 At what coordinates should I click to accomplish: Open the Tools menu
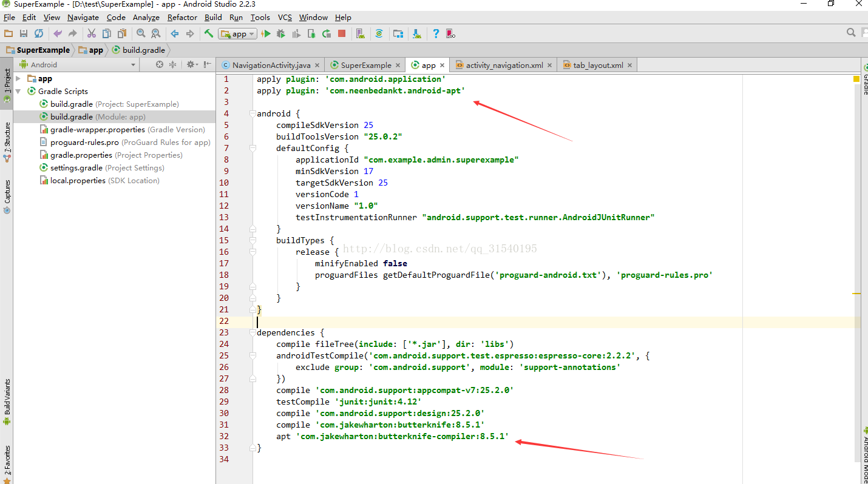(260, 18)
